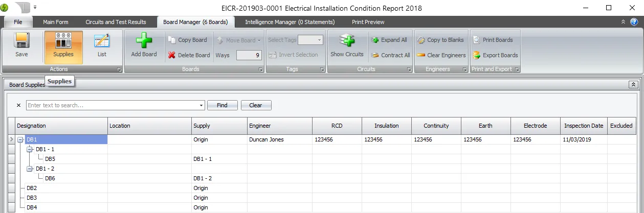Open Circuits and Test Results tab

point(116,22)
